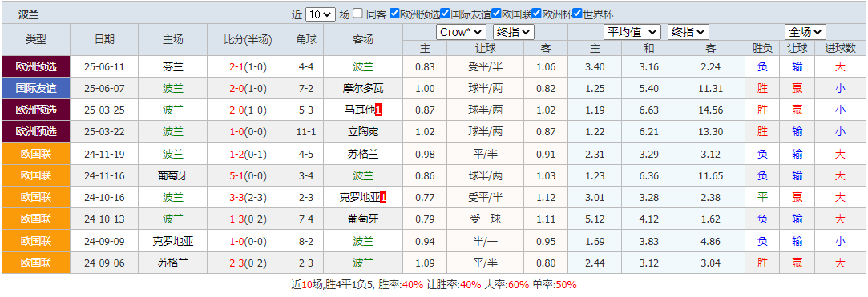Select the 欧国联 tag on 24-11-19 row
868x297 pixels.
tap(36, 154)
